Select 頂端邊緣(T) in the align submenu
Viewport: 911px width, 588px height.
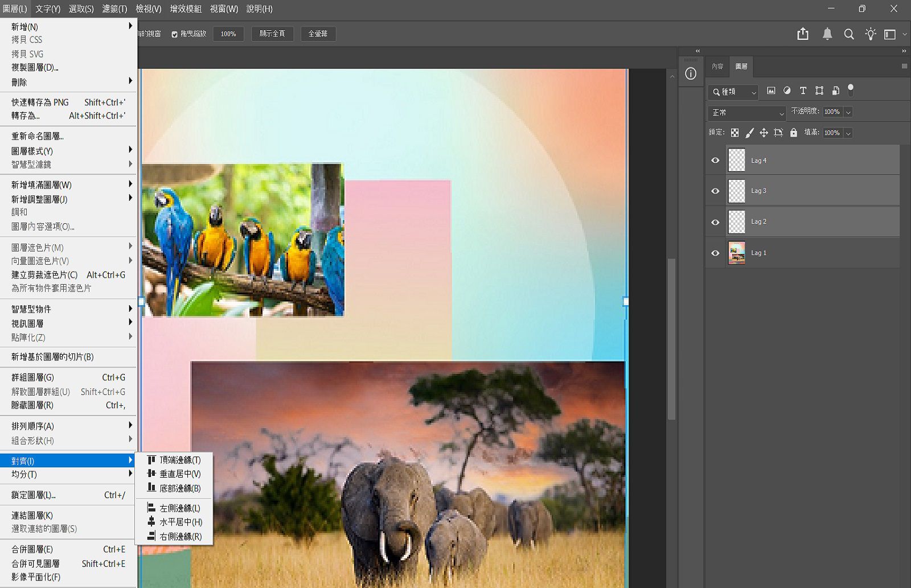(179, 460)
